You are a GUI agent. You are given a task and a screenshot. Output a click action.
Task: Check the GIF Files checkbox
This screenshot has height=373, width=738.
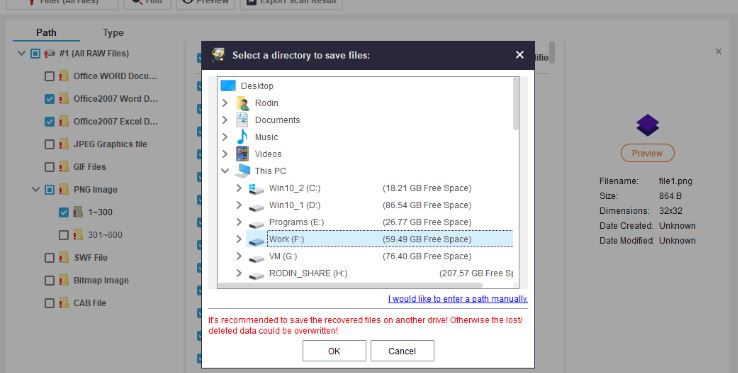pos(49,167)
